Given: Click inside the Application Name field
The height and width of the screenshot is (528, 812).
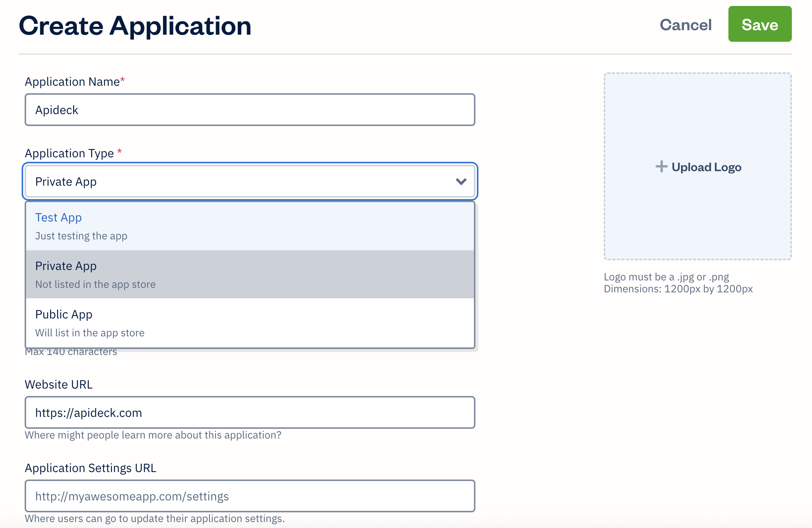Looking at the screenshot, I should pyautogui.click(x=249, y=110).
